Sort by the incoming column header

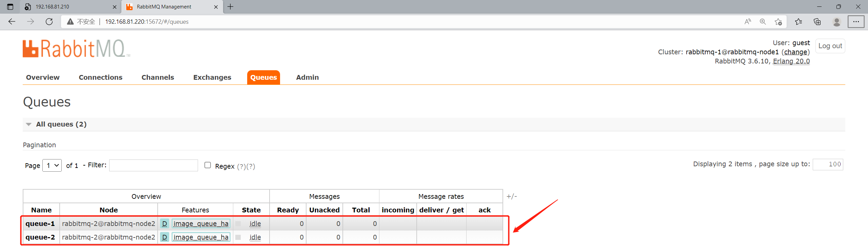point(398,210)
